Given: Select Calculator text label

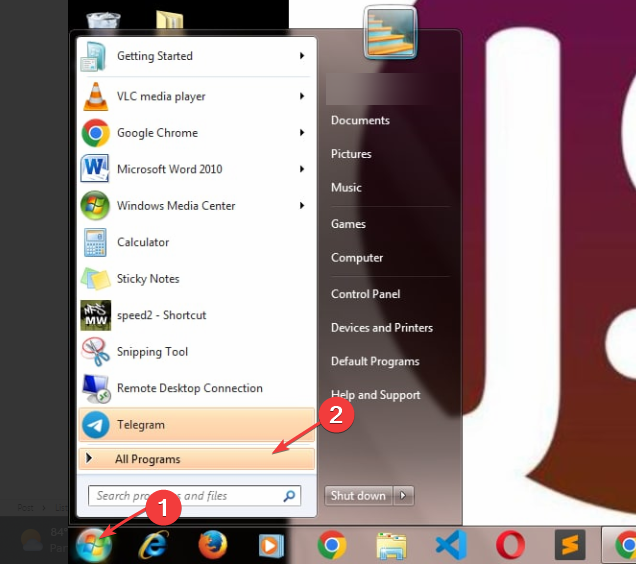Looking at the screenshot, I should pyautogui.click(x=143, y=242).
